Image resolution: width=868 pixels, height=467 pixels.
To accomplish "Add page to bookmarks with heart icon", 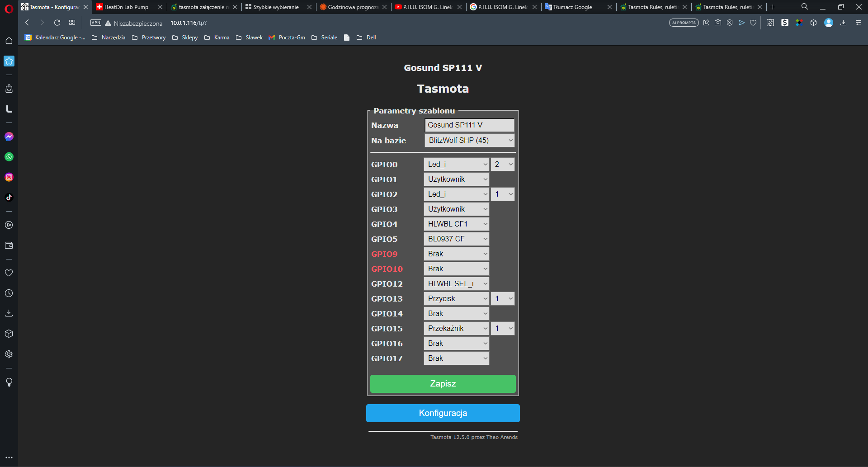I will (x=753, y=23).
